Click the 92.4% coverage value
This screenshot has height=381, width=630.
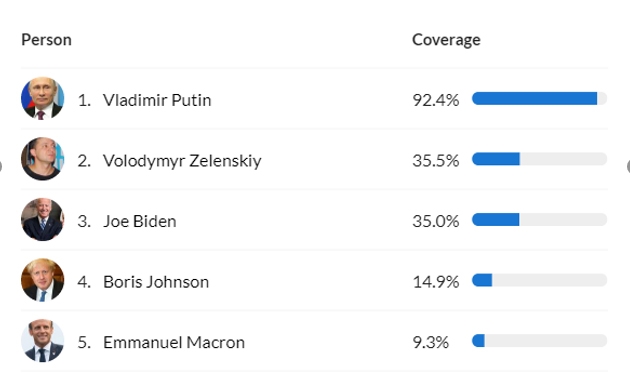pyautogui.click(x=436, y=100)
